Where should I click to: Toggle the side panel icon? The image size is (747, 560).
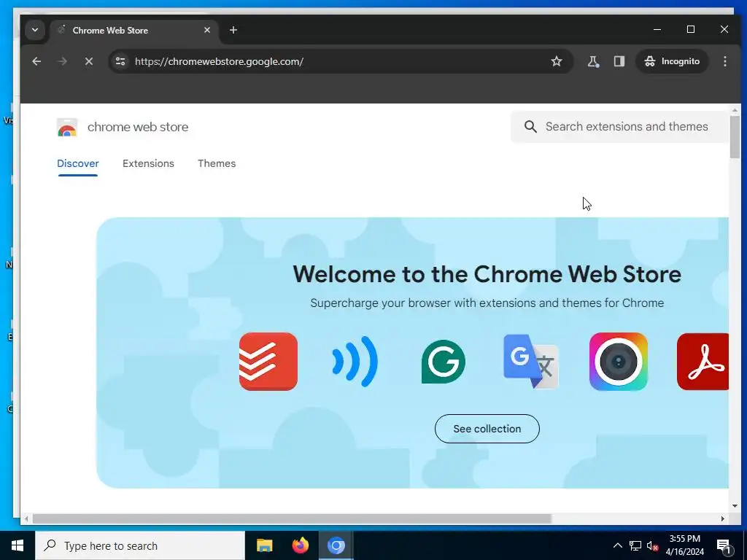click(619, 61)
